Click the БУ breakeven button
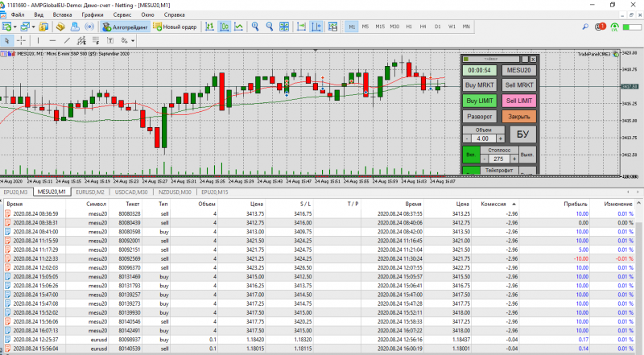Image resolution: width=644 pixels, height=355 pixels. 522,134
